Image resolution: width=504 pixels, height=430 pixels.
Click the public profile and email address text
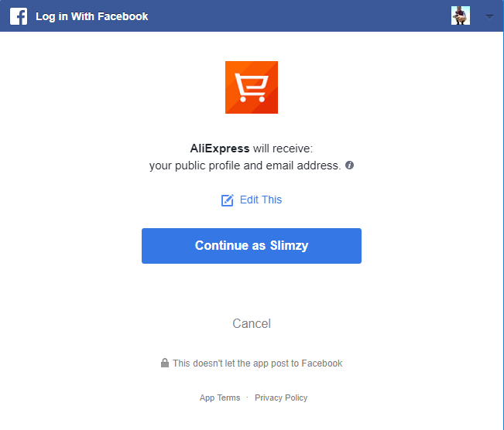click(245, 166)
